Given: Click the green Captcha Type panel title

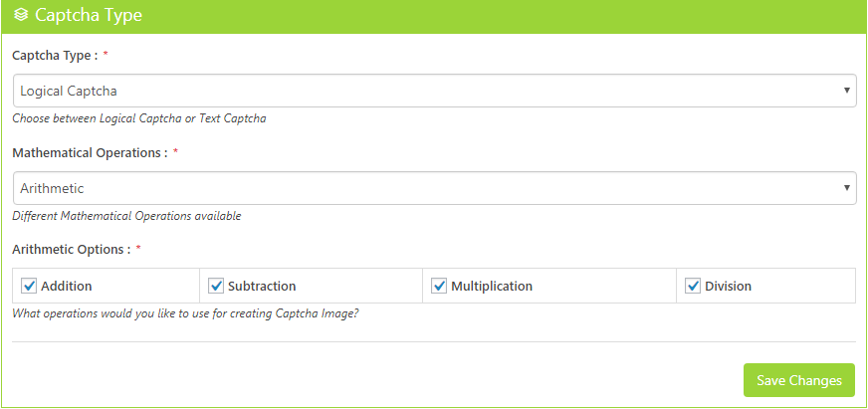Looking at the screenshot, I should tap(88, 16).
